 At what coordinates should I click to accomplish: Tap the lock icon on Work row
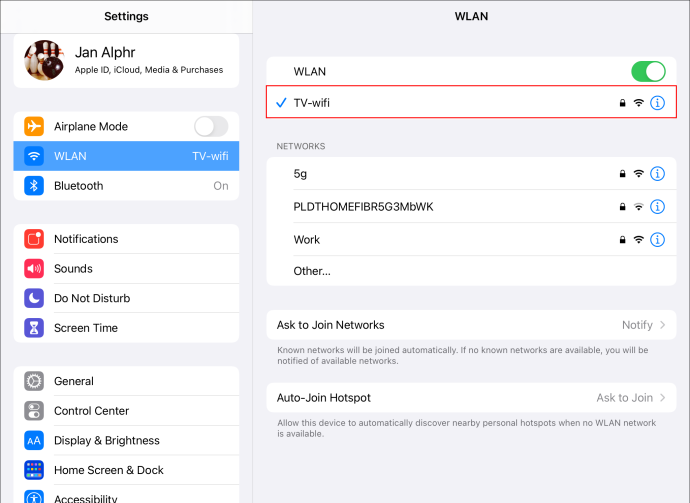[x=622, y=239]
